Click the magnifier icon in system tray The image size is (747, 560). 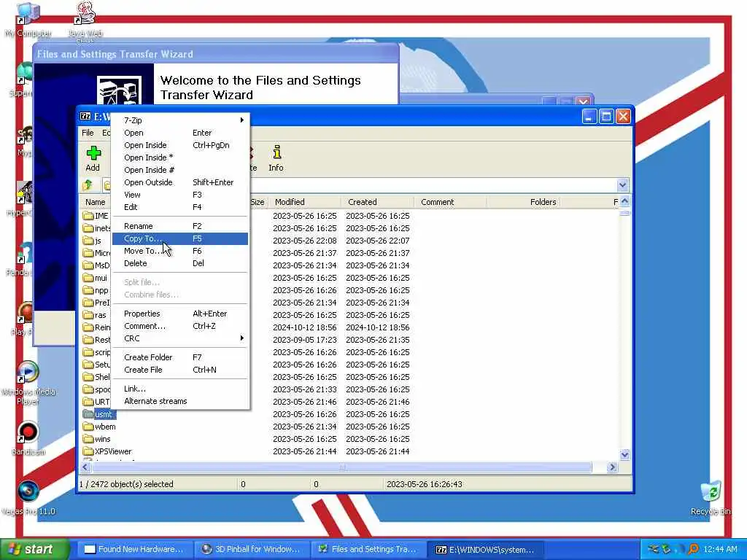coord(693,549)
